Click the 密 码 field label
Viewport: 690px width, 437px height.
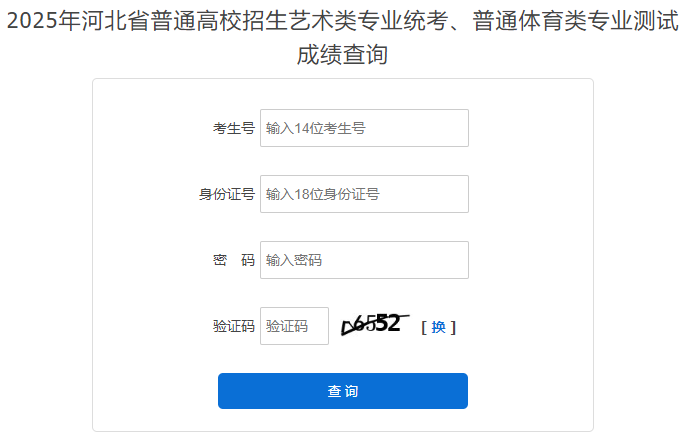click(234, 260)
